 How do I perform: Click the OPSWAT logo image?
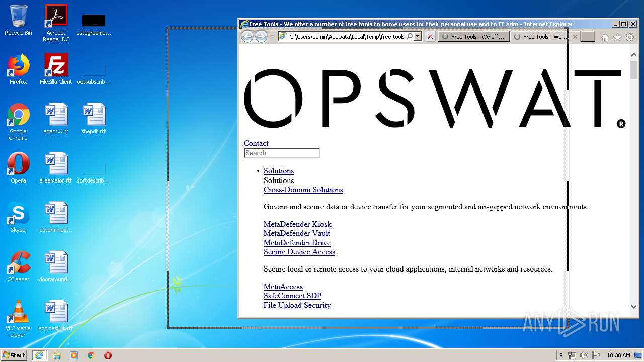tap(434, 98)
